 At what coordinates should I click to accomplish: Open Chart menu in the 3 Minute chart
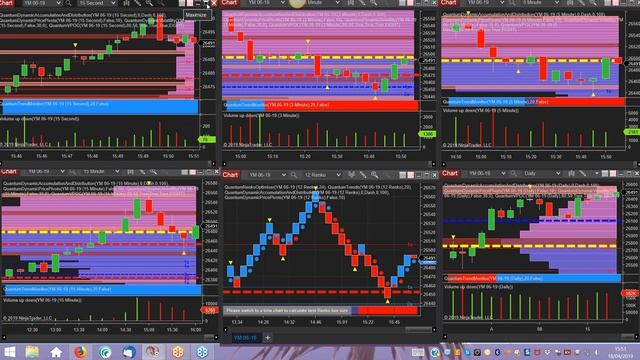coord(229,2)
